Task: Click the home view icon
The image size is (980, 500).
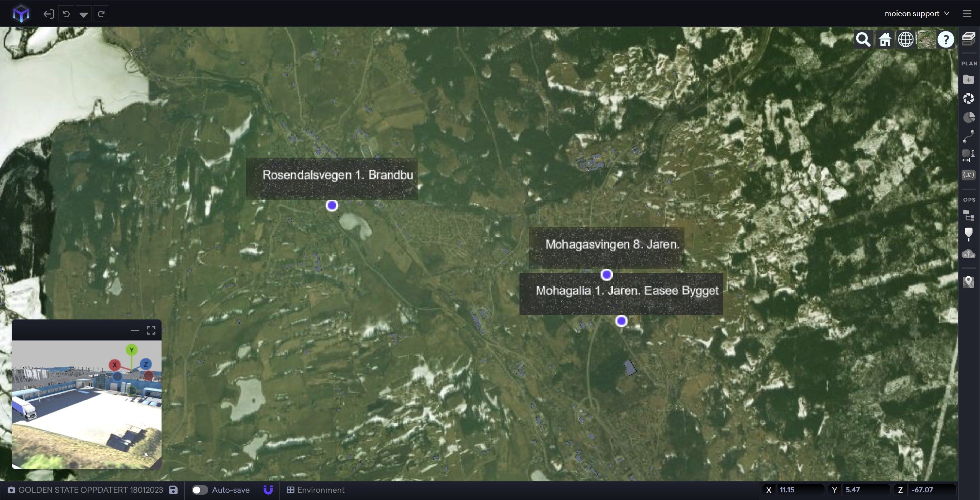Action: pyautogui.click(x=885, y=39)
